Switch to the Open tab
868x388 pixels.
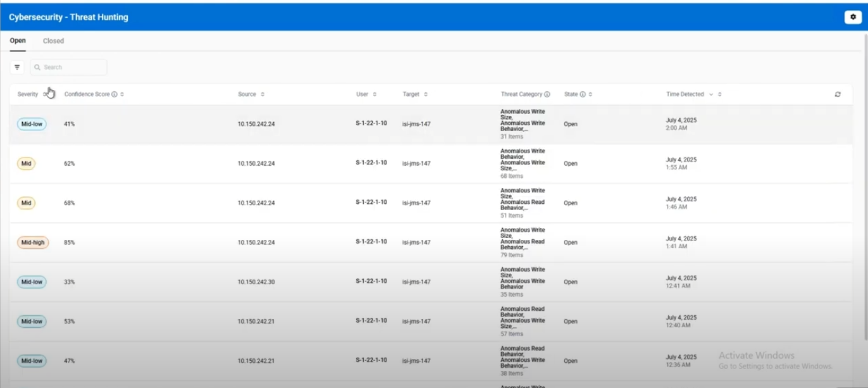pyautogui.click(x=18, y=41)
